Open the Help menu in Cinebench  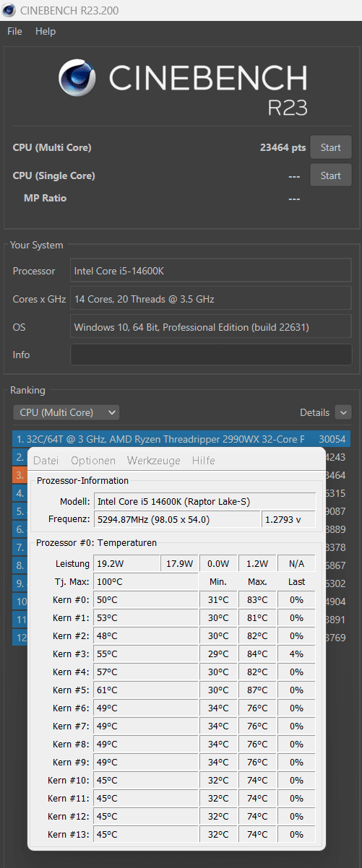(x=46, y=31)
